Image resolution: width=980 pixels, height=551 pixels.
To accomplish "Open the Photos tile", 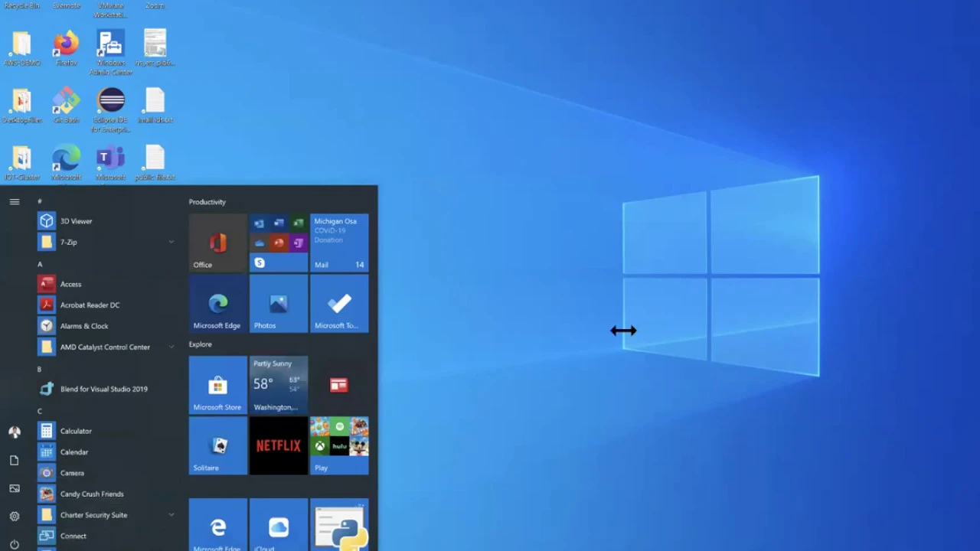I will coord(279,304).
